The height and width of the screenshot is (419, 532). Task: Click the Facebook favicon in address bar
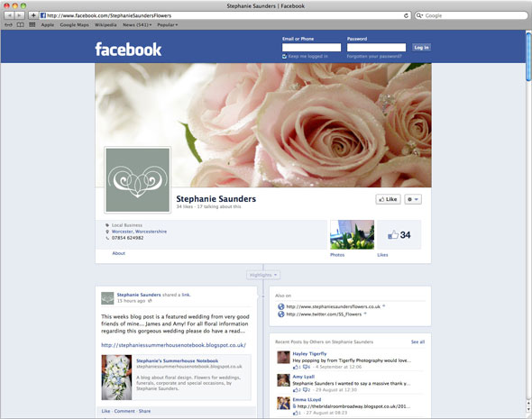point(42,15)
